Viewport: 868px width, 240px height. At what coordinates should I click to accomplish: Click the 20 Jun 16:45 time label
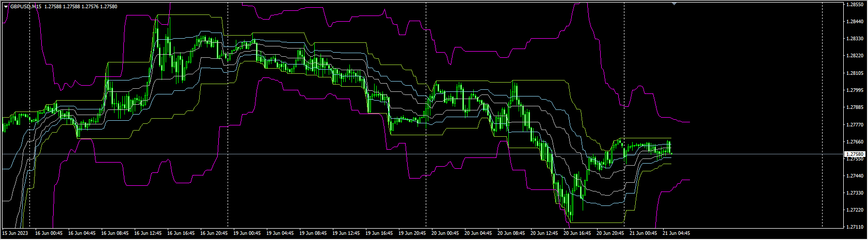click(x=577, y=233)
